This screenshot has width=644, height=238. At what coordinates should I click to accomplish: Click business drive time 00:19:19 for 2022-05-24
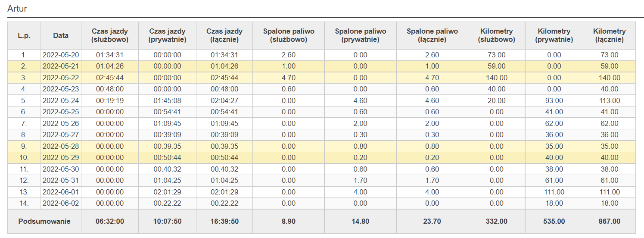(110, 101)
